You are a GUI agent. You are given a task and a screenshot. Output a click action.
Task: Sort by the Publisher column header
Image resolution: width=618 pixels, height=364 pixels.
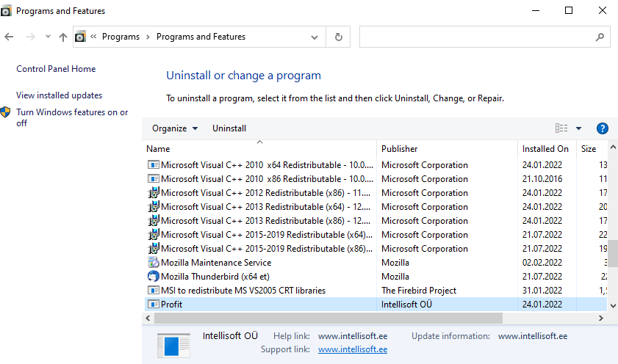coord(447,149)
